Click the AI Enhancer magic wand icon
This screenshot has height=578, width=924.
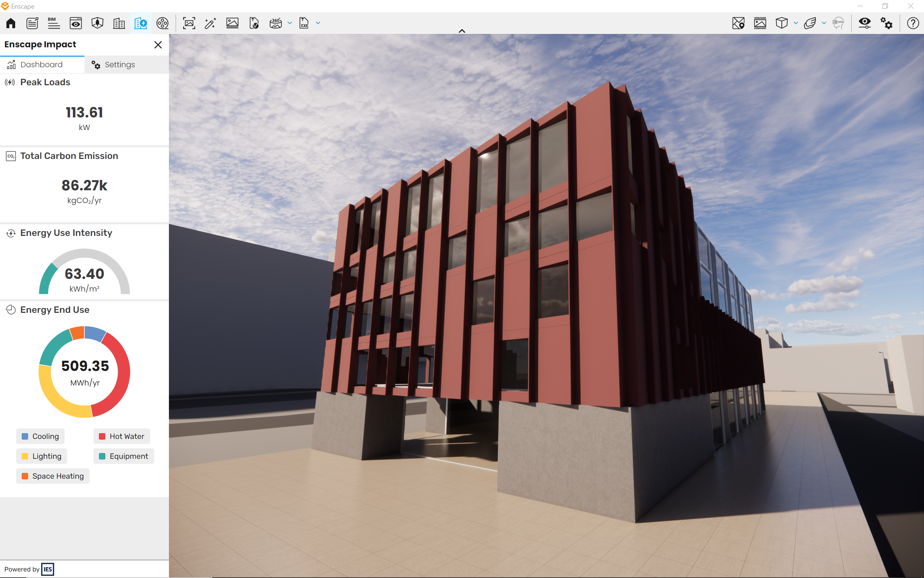[x=210, y=23]
